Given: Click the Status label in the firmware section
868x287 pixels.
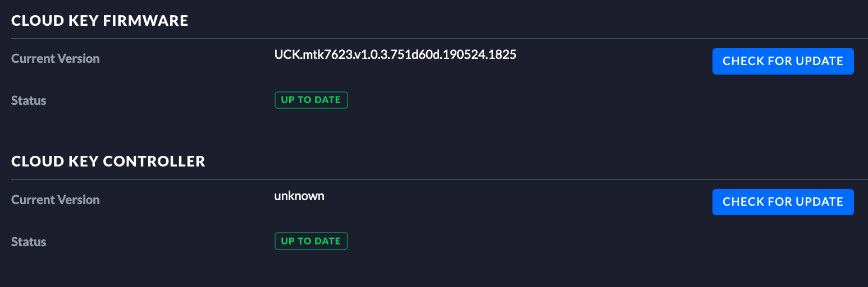Looking at the screenshot, I should pyautogui.click(x=29, y=101).
